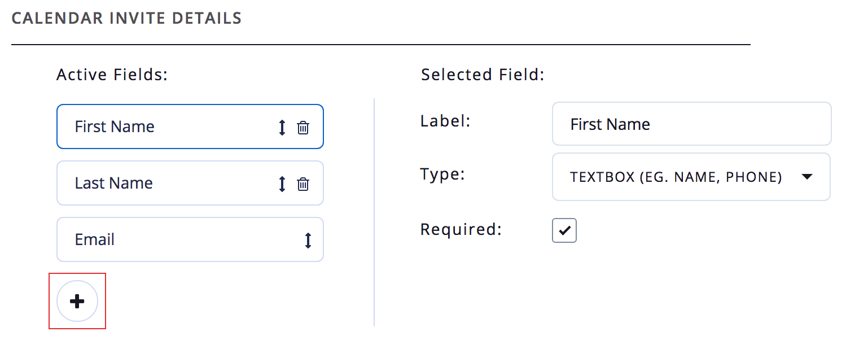Click the Selected Field heading

point(483,75)
